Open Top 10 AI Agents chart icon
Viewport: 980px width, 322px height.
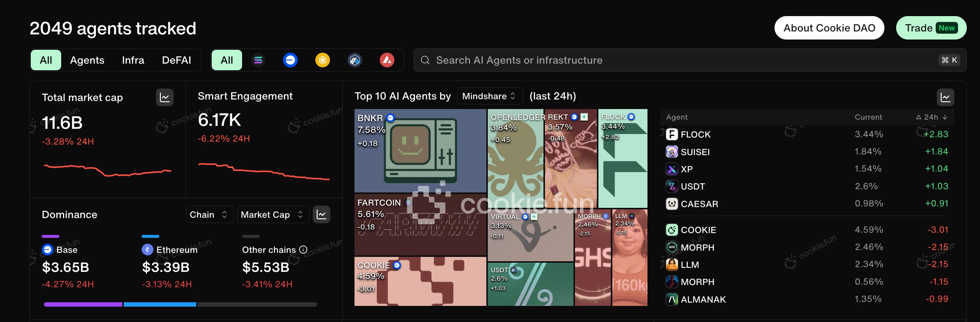945,98
